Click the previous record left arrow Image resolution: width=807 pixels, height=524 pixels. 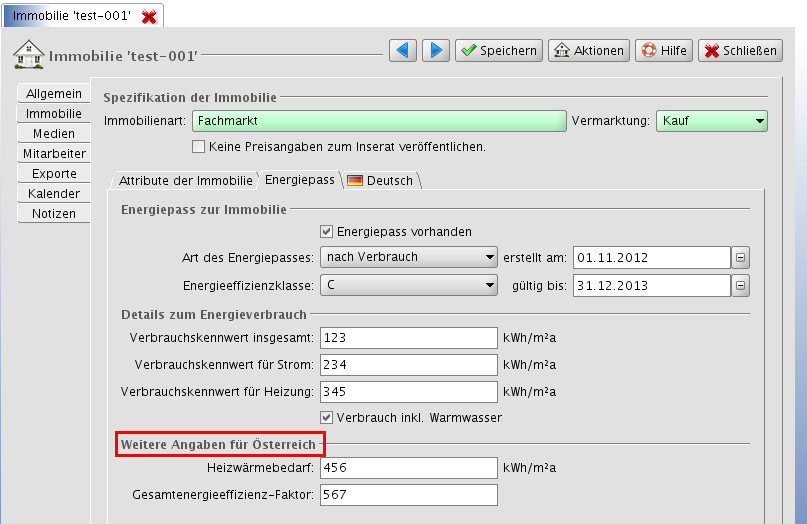(x=403, y=50)
